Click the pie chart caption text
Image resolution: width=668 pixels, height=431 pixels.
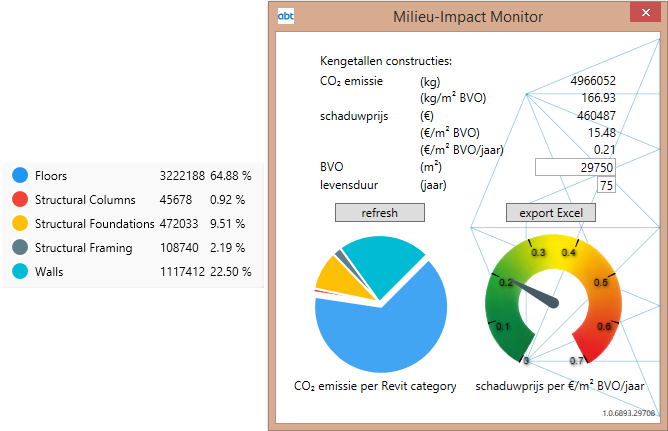click(x=375, y=386)
